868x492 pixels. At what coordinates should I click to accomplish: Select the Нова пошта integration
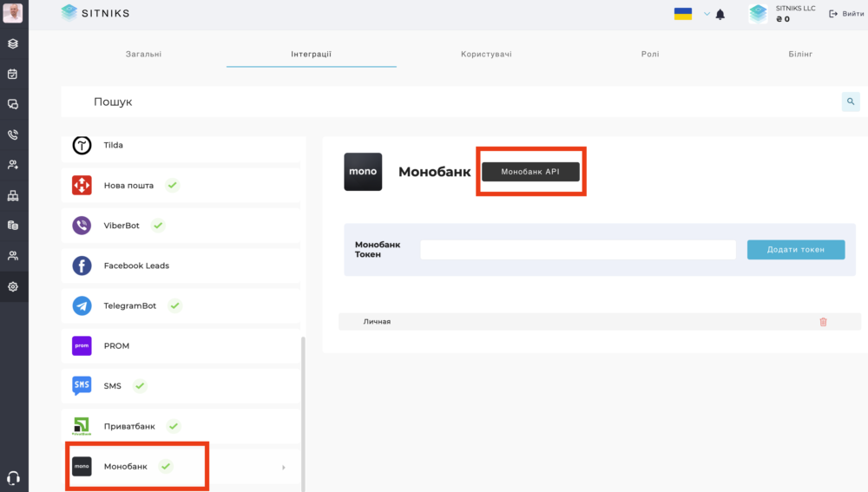click(181, 186)
